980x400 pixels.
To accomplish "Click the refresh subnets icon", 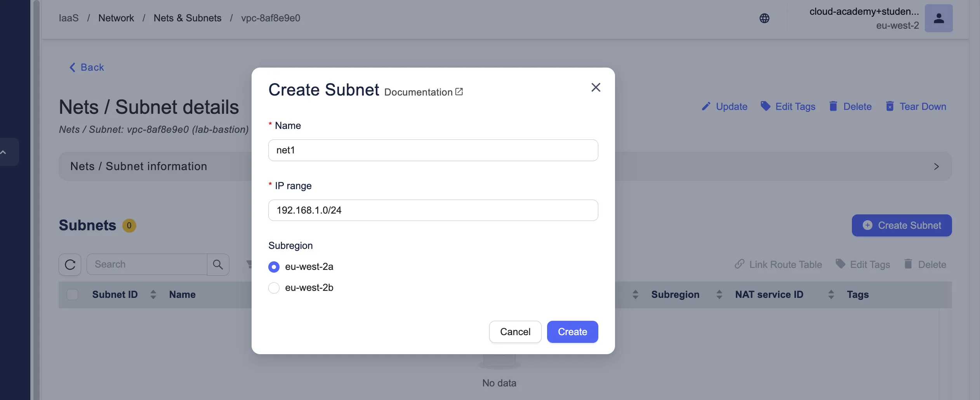I will coord(70,264).
